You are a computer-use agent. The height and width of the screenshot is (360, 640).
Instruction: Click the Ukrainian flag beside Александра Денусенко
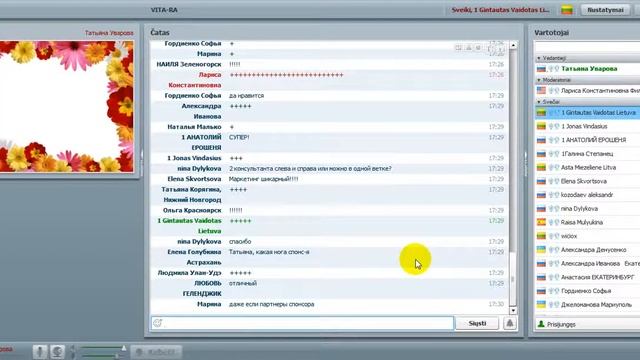tap(541, 250)
